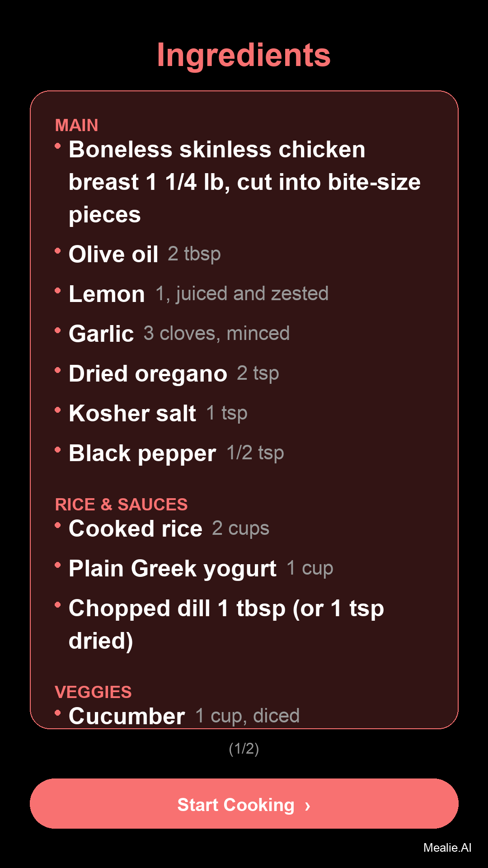Tap the Start Cooking button
Viewport: 488px width, 868px height.
(244, 804)
